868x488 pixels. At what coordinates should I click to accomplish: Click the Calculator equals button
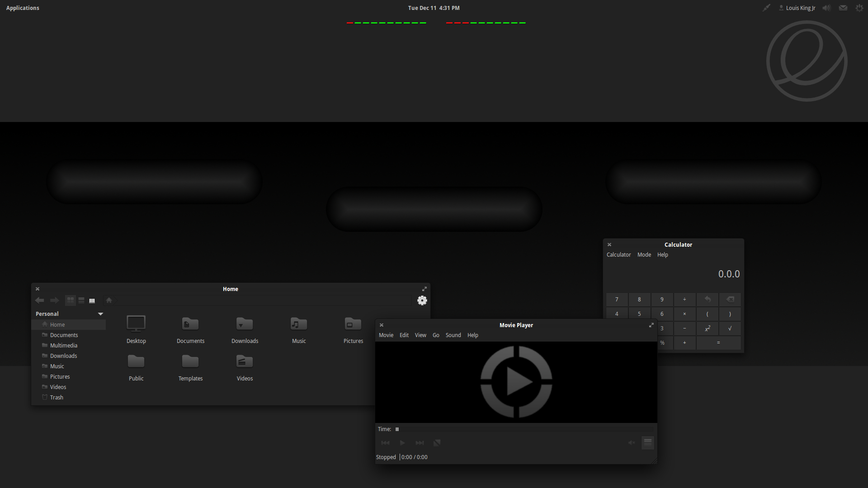pyautogui.click(x=718, y=343)
